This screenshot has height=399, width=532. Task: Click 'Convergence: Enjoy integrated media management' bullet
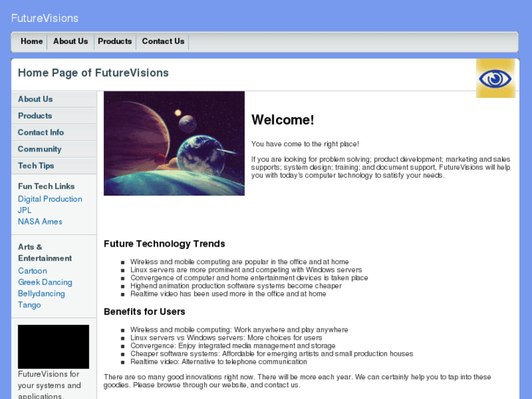point(233,346)
